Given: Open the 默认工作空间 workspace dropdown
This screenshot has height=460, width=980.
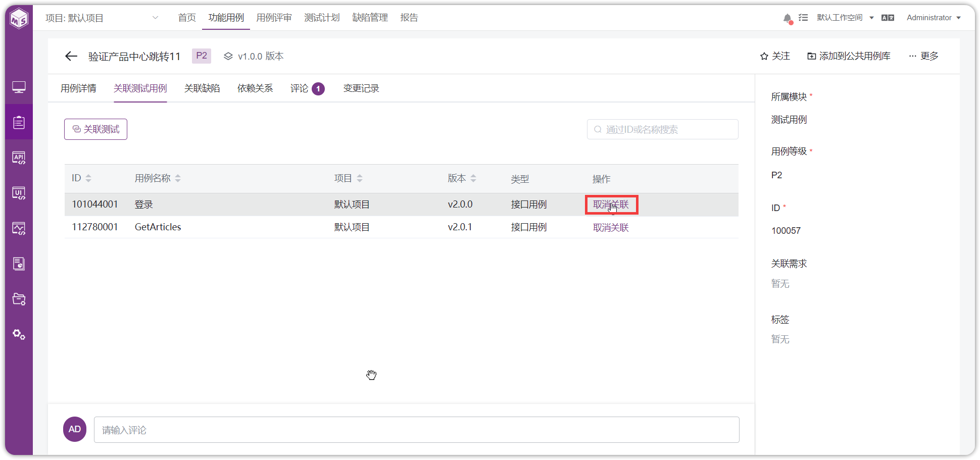Looking at the screenshot, I should pyautogui.click(x=845, y=18).
